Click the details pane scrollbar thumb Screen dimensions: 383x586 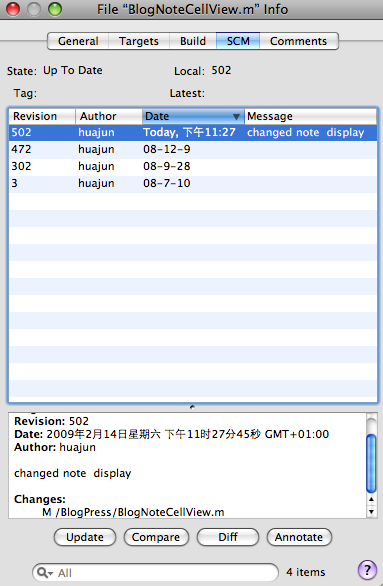tap(371, 463)
